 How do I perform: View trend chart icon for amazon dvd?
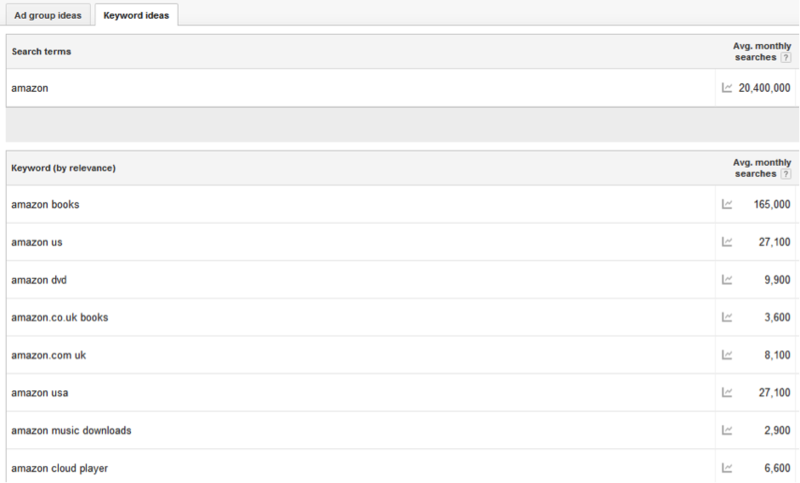coord(727,279)
